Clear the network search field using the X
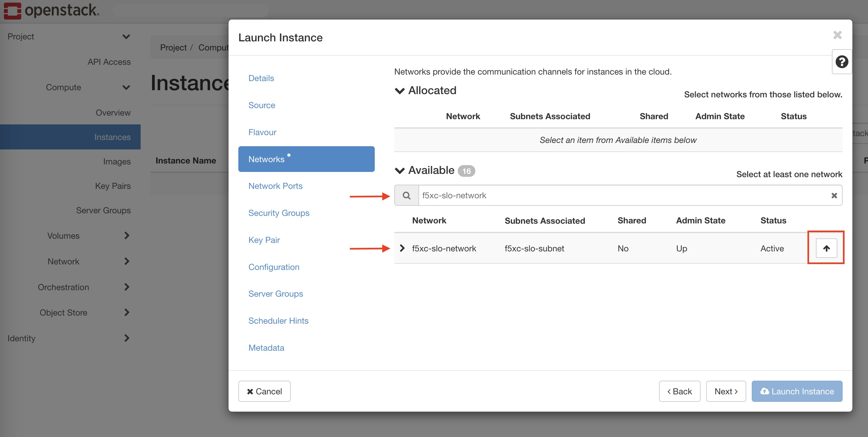This screenshot has height=437, width=868. pos(834,195)
